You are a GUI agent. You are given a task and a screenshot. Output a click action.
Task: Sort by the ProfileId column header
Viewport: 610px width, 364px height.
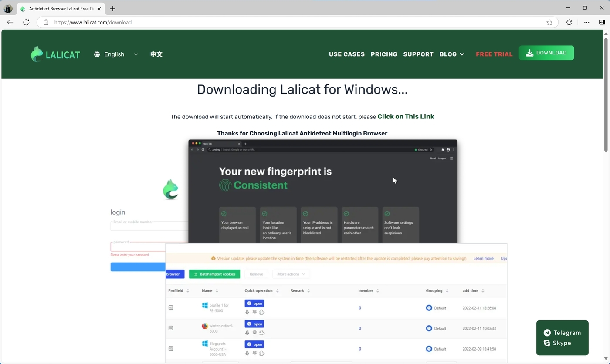[x=179, y=290]
